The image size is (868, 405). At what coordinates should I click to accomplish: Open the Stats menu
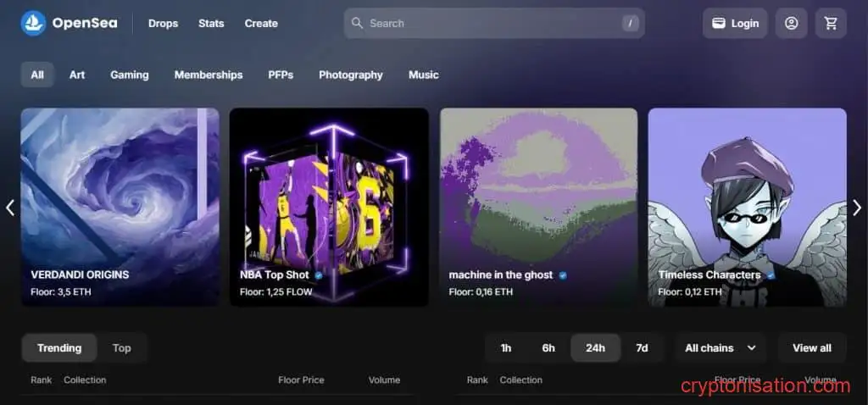(x=211, y=23)
